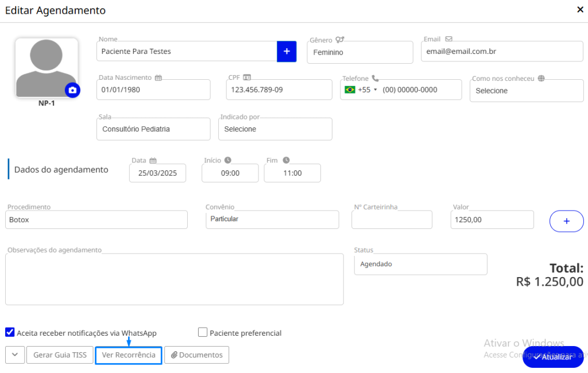The width and height of the screenshot is (588, 373).
Task: Click the Brazil flag country selector
Action: pos(350,90)
